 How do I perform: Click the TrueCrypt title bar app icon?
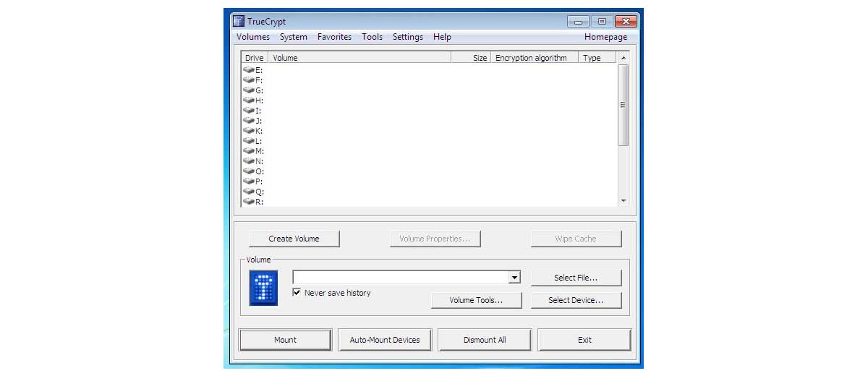click(x=239, y=21)
